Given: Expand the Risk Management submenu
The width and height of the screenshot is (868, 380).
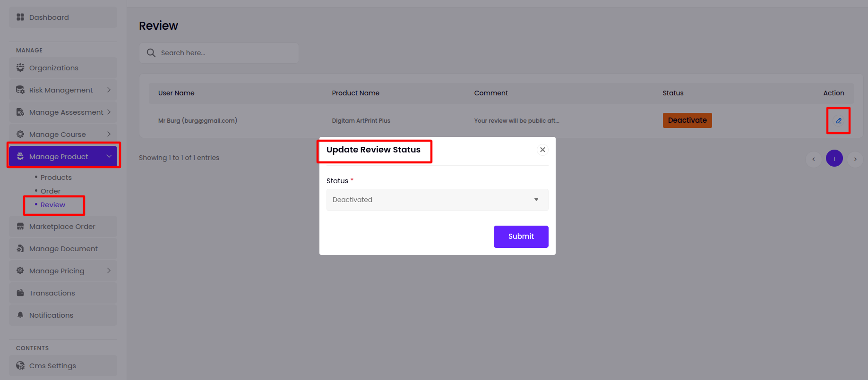Looking at the screenshot, I should (109, 90).
